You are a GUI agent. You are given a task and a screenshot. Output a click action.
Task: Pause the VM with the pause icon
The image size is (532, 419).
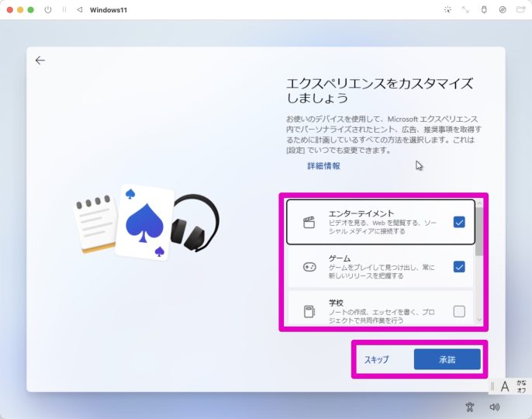[x=64, y=10]
